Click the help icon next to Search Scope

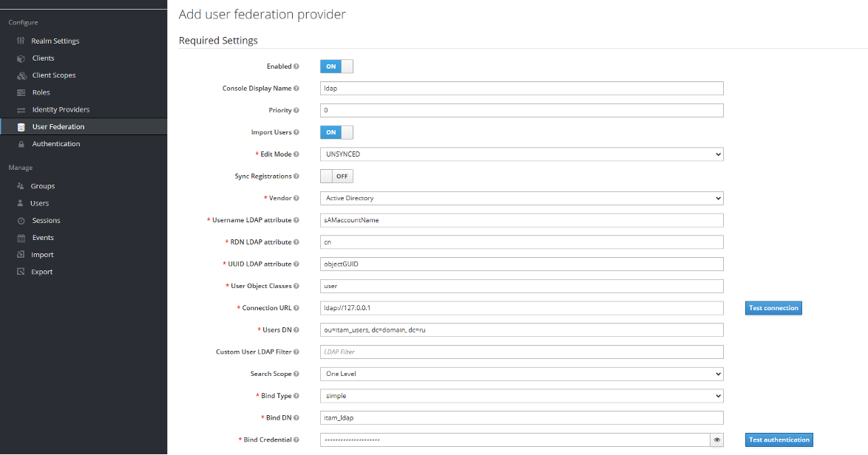coord(296,374)
